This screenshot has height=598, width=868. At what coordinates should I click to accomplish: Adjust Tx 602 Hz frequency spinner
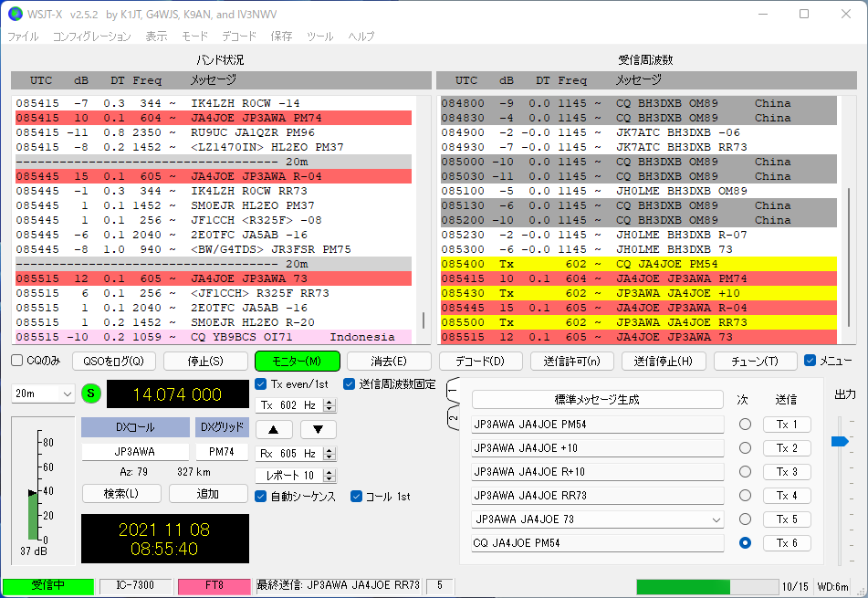(296, 405)
